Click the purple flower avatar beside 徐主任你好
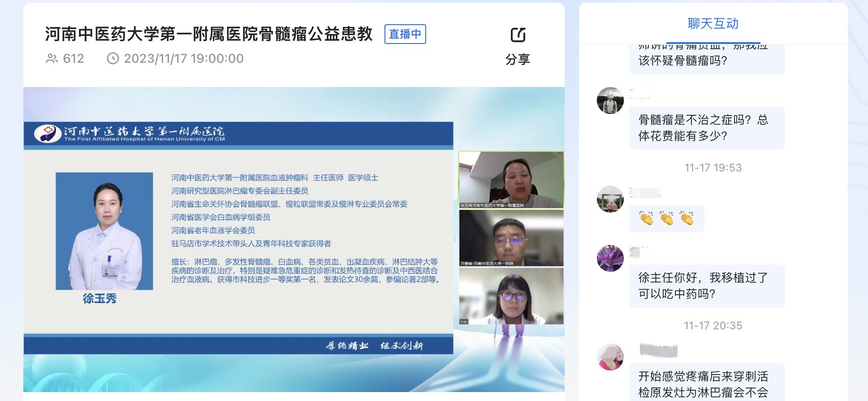The width and height of the screenshot is (868, 401). [610, 258]
